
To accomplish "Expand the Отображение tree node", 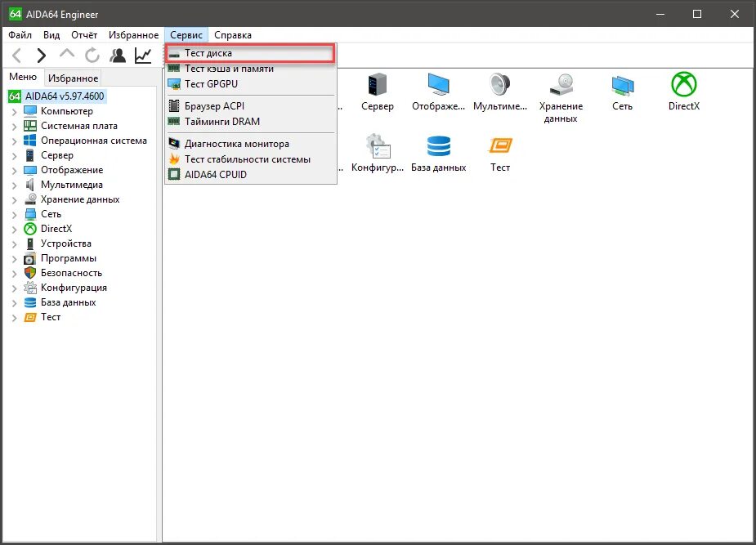I will point(14,171).
